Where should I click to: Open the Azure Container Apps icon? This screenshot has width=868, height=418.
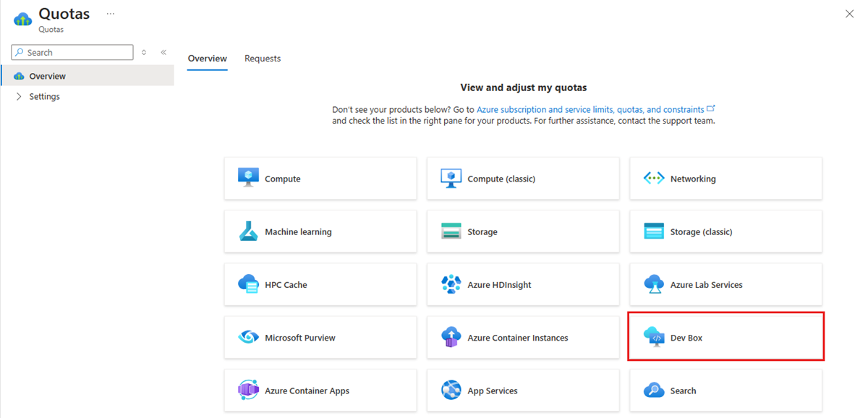[x=248, y=391]
